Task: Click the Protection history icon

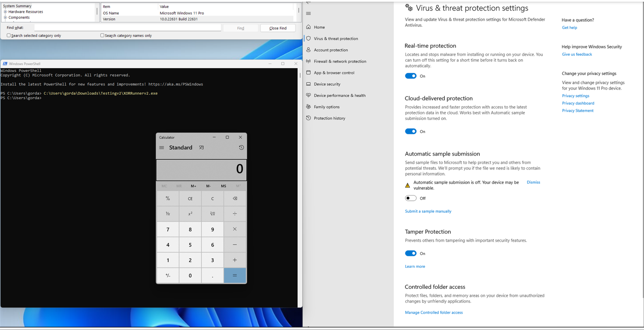Action: (308, 118)
